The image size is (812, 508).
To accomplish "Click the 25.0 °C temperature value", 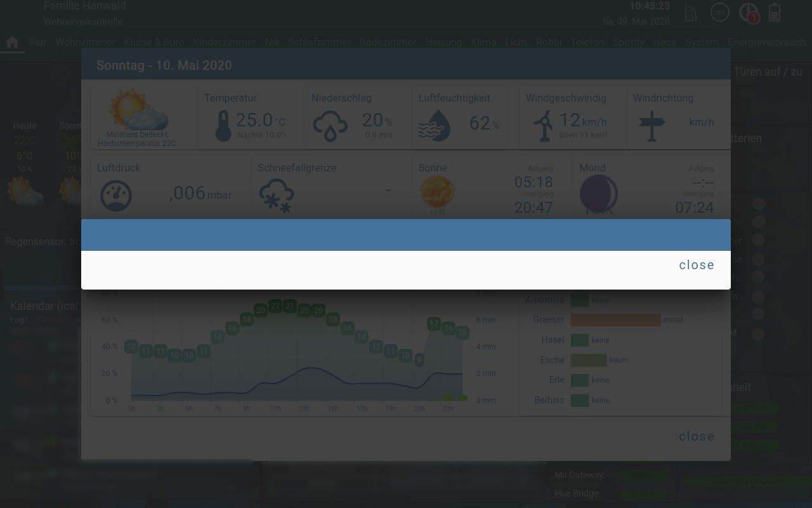I will coord(261,120).
